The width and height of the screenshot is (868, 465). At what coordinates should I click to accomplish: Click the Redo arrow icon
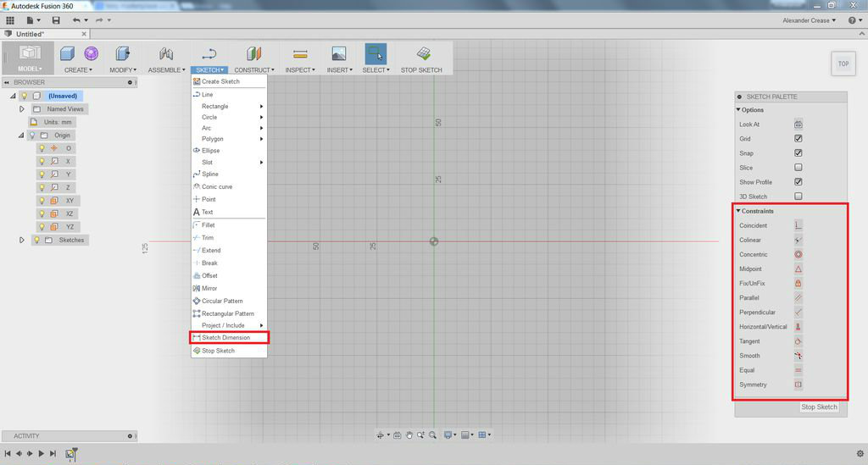[x=99, y=20]
